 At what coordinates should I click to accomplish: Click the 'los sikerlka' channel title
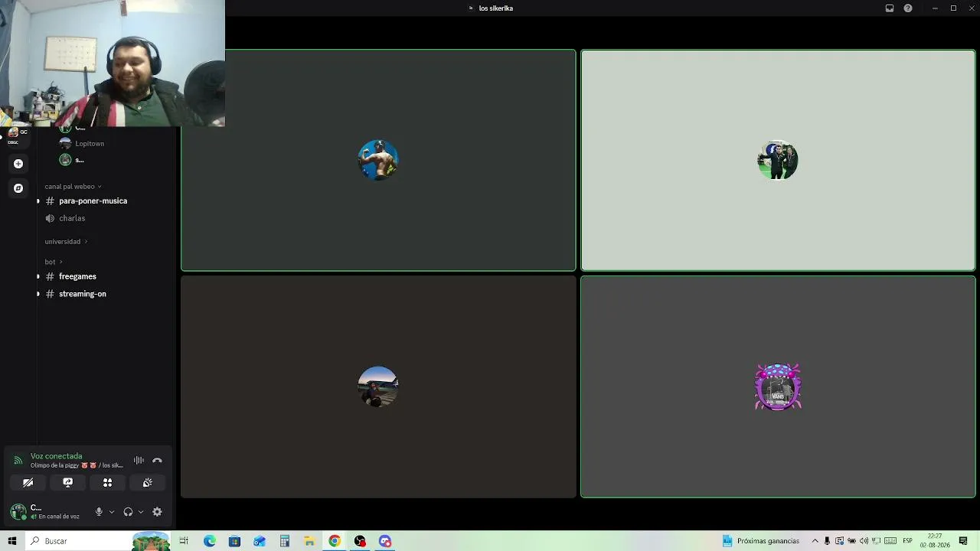[495, 8]
